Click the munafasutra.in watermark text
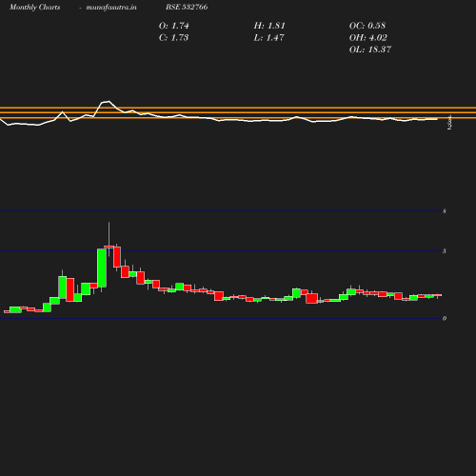This screenshot has height=476, width=476. pyautogui.click(x=111, y=7)
